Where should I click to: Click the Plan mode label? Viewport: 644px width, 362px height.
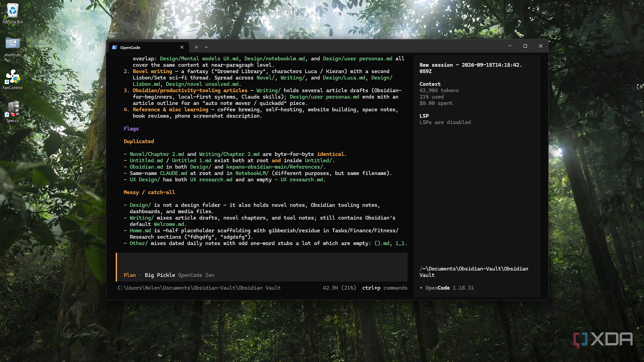click(x=130, y=275)
